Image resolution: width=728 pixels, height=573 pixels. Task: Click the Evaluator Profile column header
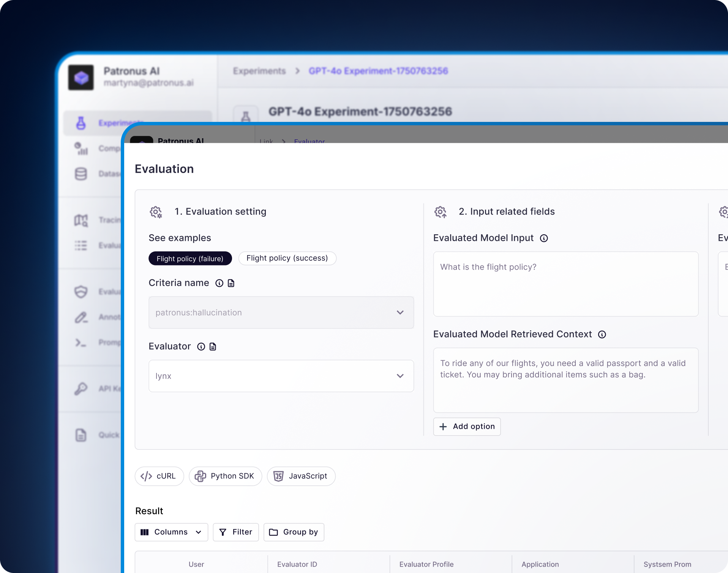point(426,564)
